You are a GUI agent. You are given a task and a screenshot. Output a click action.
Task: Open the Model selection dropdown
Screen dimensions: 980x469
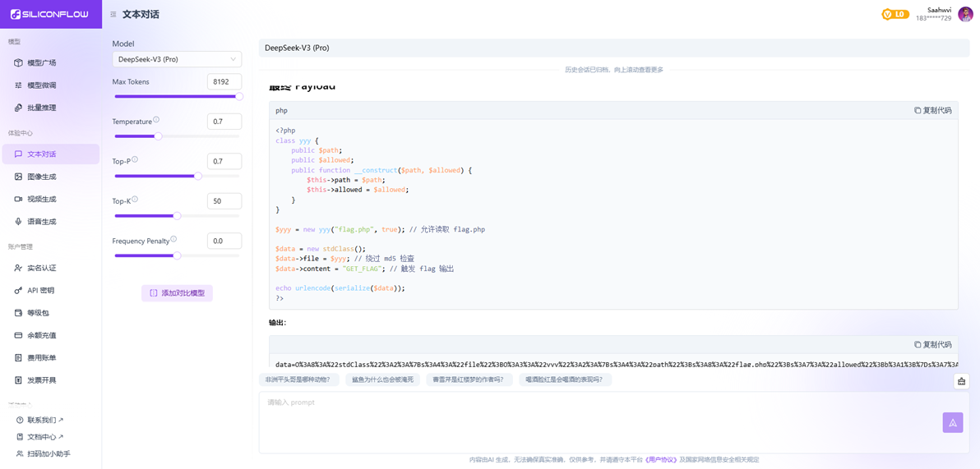coord(177,59)
